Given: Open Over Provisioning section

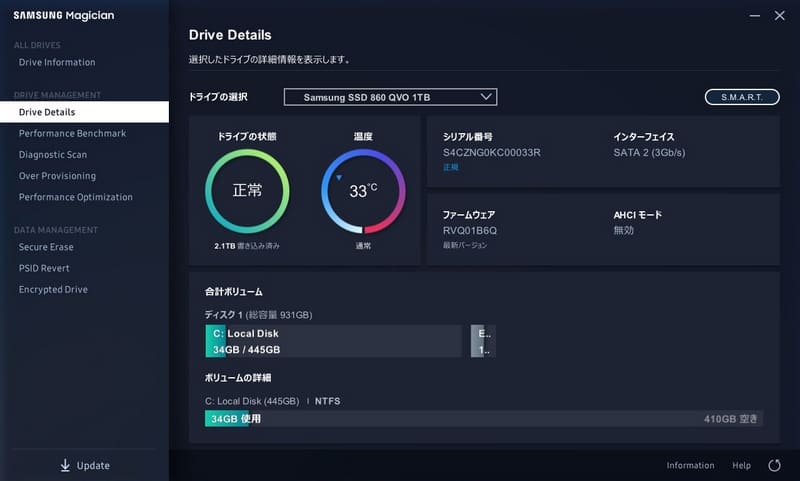Looking at the screenshot, I should [57, 176].
